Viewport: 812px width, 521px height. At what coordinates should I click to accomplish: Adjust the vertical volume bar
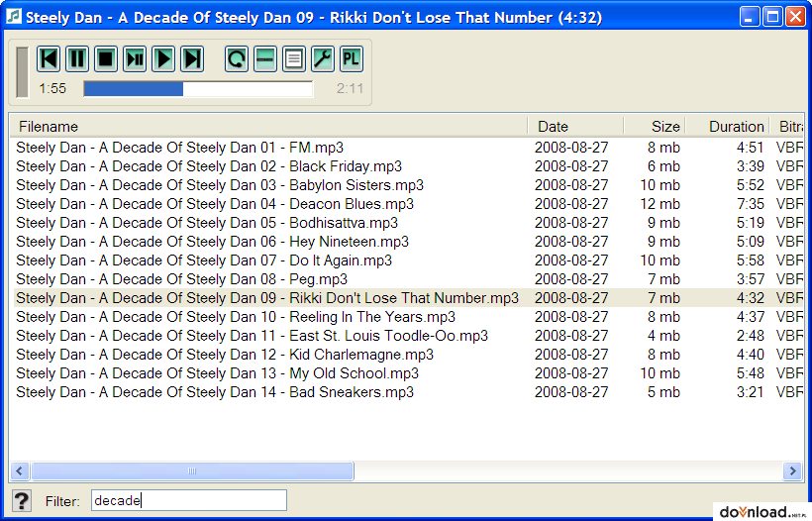[x=22, y=72]
